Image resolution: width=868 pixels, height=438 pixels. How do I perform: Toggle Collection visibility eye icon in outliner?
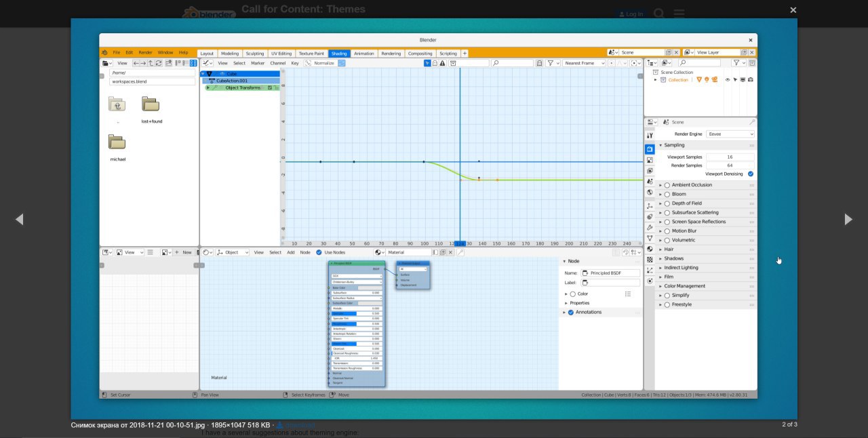click(x=728, y=79)
